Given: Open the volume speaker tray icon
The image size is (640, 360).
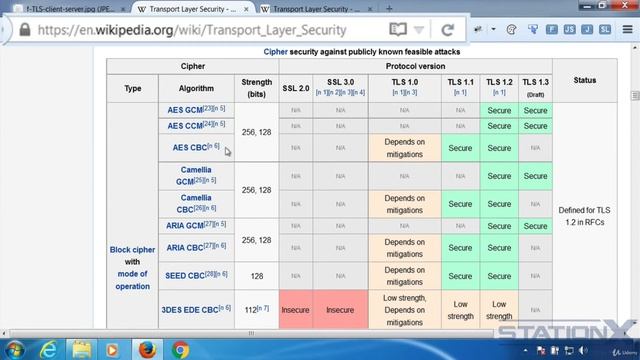Looking at the screenshot, I should point(584,350).
